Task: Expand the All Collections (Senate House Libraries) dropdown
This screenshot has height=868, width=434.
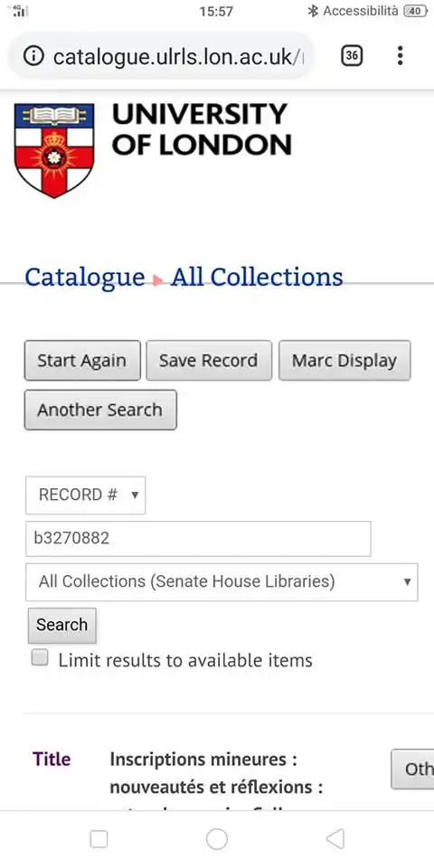Action: coord(222,581)
